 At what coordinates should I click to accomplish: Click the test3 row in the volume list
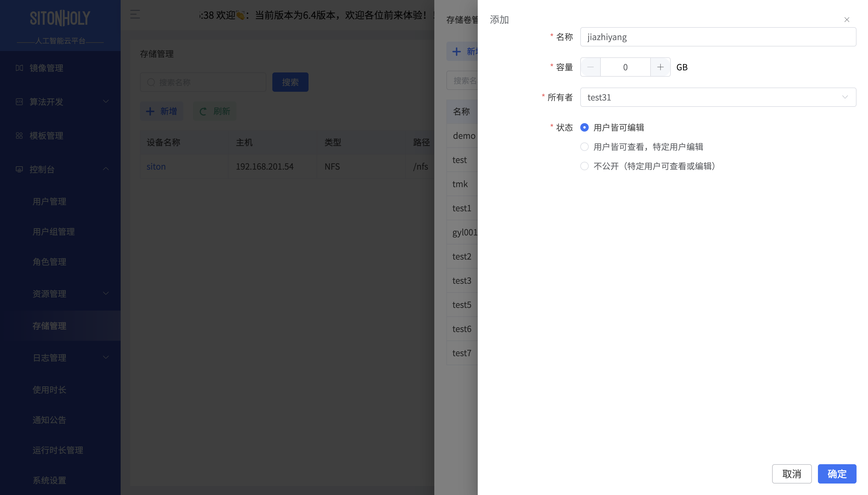coord(462,280)
